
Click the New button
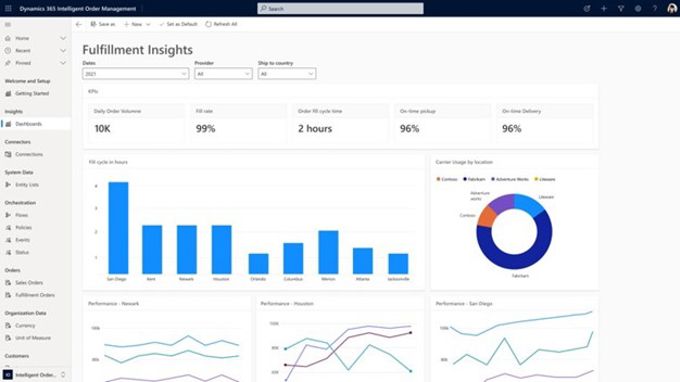click(133, 24)
